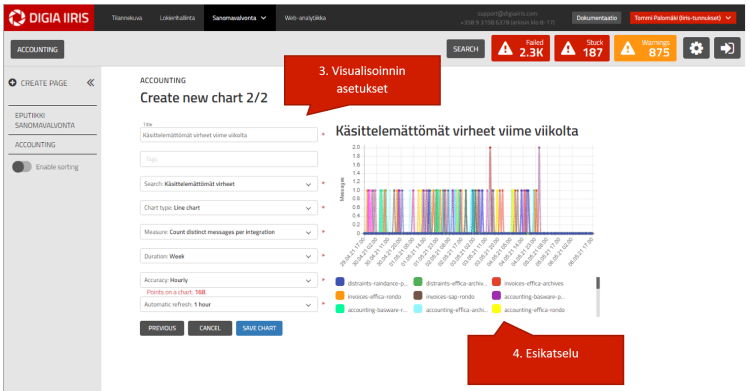Screen dimensions: 750x391
Task: Click the SEARCH button
Action: pyautogui.click(x=465, y=49)
